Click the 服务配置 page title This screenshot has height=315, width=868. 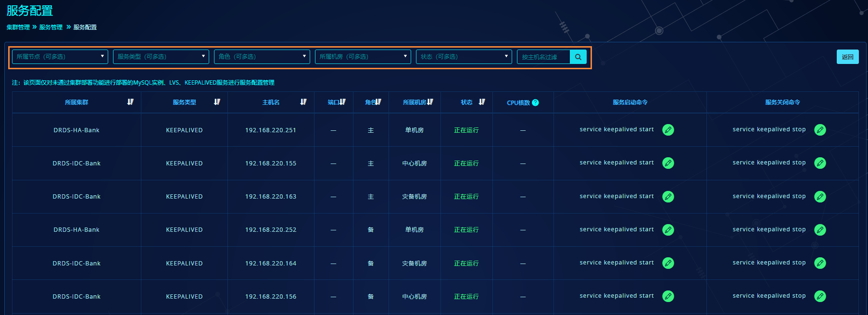tap(30, 11)
